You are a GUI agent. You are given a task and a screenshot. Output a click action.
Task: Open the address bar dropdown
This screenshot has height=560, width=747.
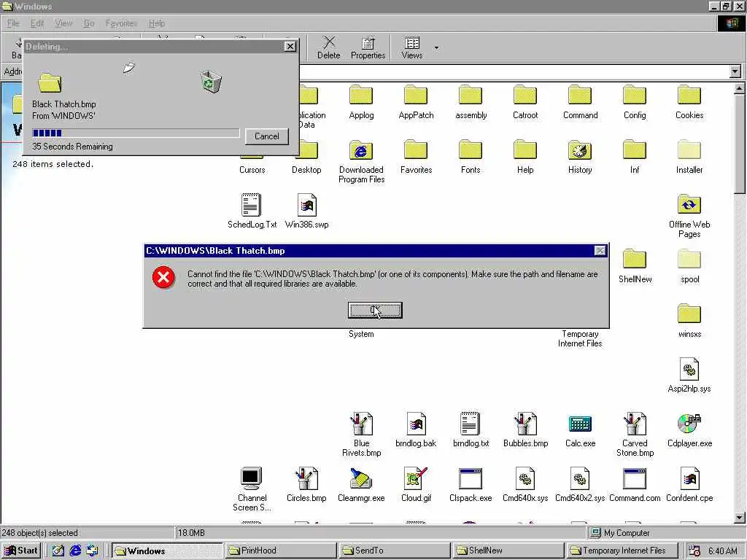coord(735,71)
